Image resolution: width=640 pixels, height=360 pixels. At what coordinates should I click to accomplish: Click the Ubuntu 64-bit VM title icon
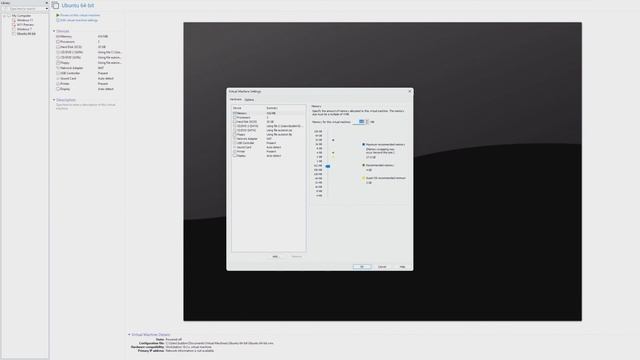tap(55, 6)
